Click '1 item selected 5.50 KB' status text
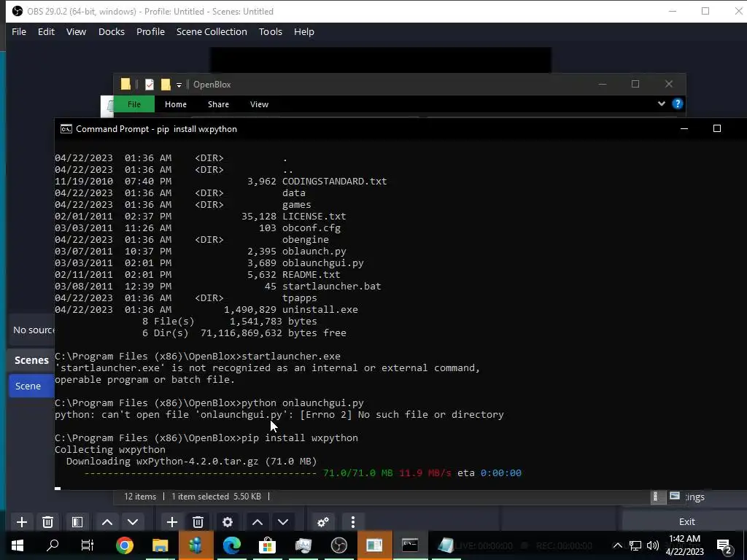Screen dimensions: 747x560 pyautogui.click(x=216, y=496)
